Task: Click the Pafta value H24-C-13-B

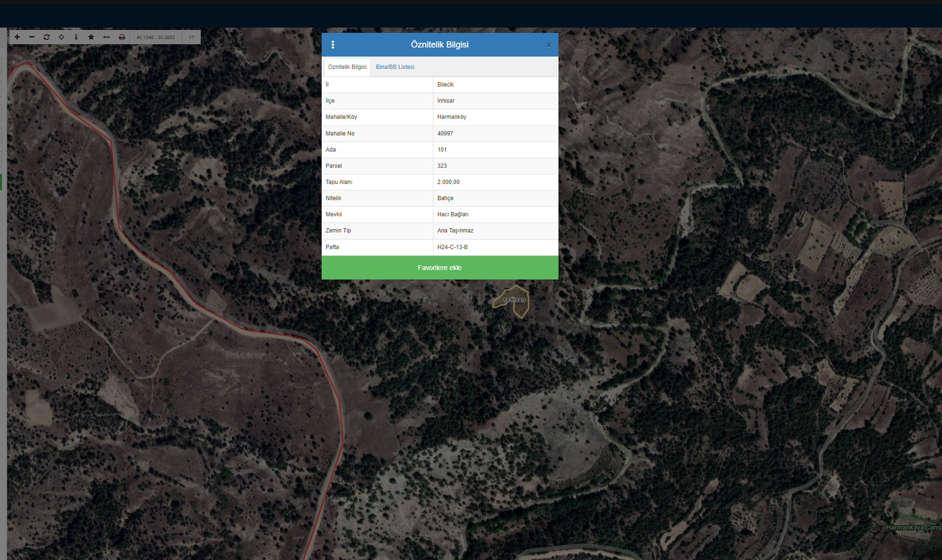Action: pyautogui.click(x=452, y=247)
